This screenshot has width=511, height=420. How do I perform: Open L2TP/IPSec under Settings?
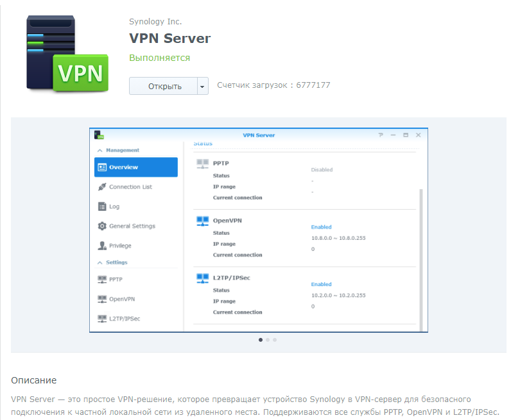pos(136,319)
